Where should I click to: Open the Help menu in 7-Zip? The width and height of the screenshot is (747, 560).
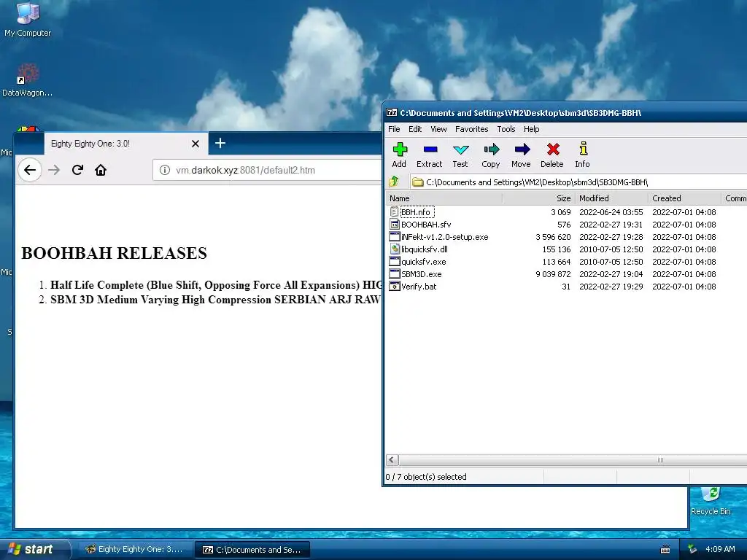pos(531,129)
